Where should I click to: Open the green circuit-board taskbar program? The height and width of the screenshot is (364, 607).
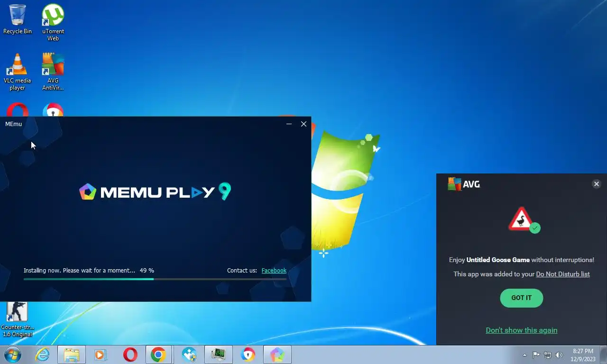tap(218, 355)
